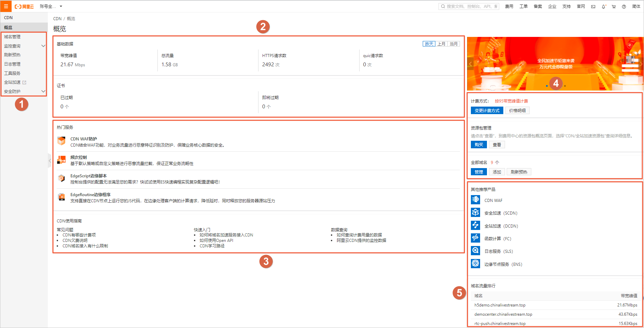
Task: Focus the top search input field
Action: click(469, 6)
